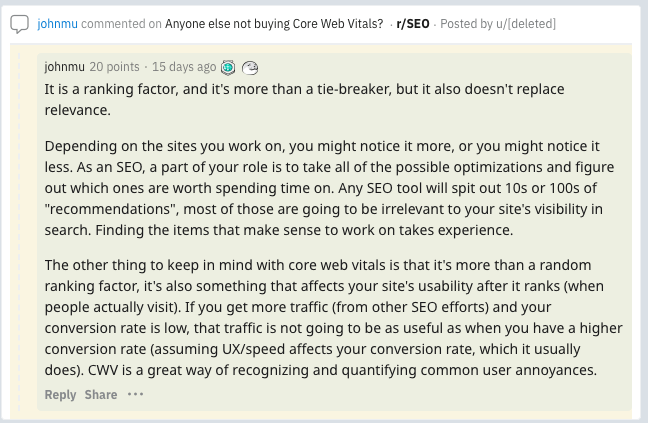Viewport: 648px width, 423px height.
Task: Click the '20 points' score
Action: (114, 67)
